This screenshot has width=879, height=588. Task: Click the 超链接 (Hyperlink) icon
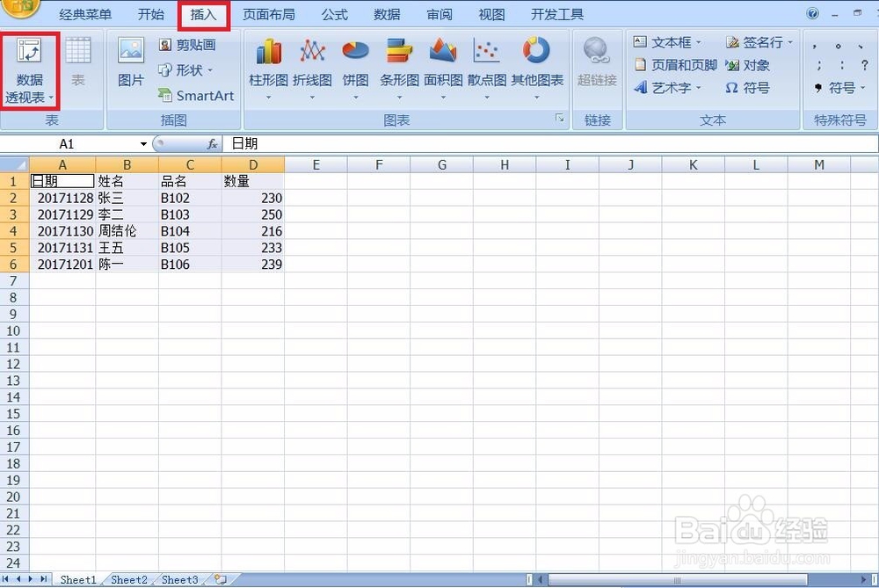[597, 63]
